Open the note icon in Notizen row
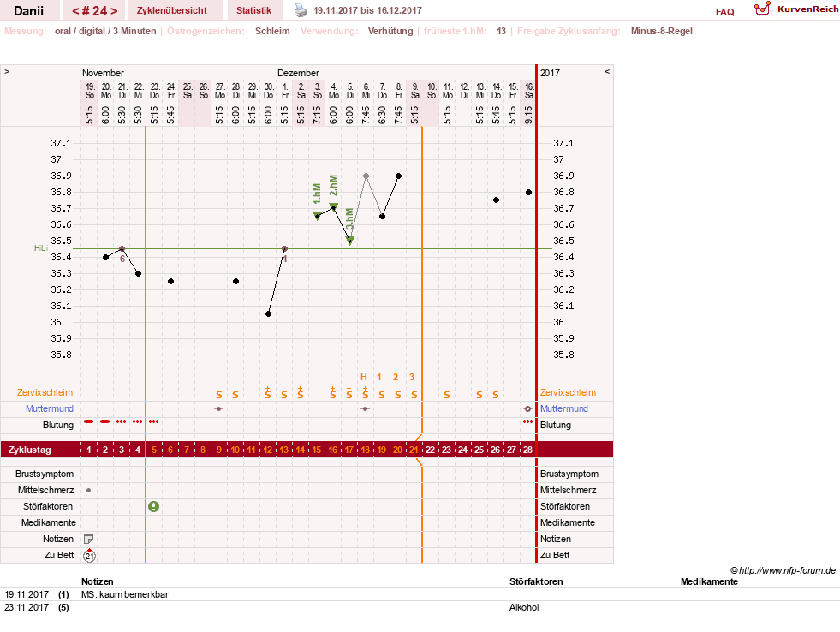The width and height of the screenshot is (840, 632). [x=89, y=539]
